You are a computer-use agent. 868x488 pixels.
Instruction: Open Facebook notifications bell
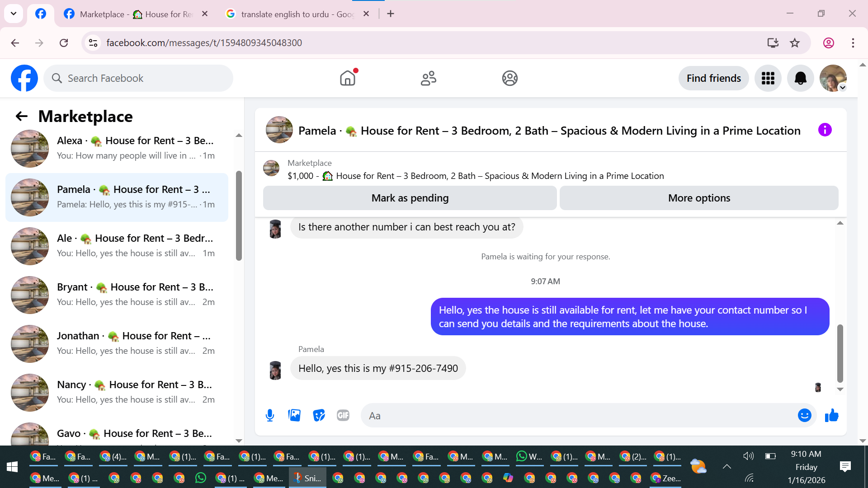click(x=800, y=78)
